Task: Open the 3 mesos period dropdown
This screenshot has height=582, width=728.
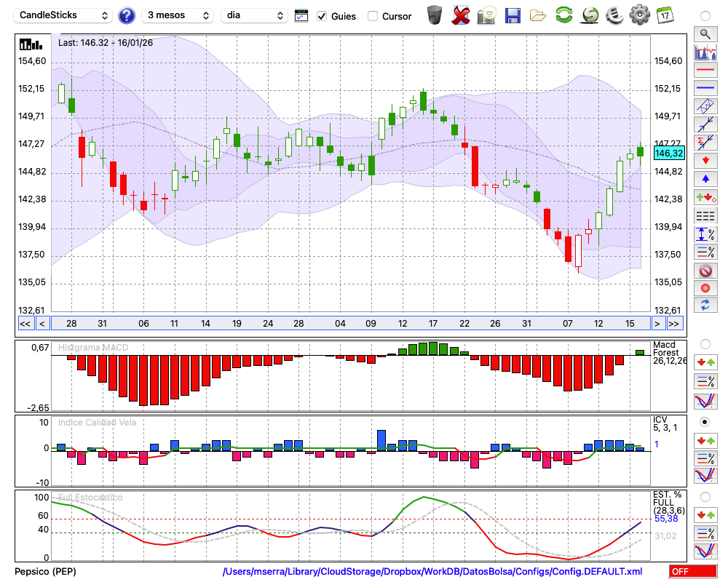Action: pos(178,15)
